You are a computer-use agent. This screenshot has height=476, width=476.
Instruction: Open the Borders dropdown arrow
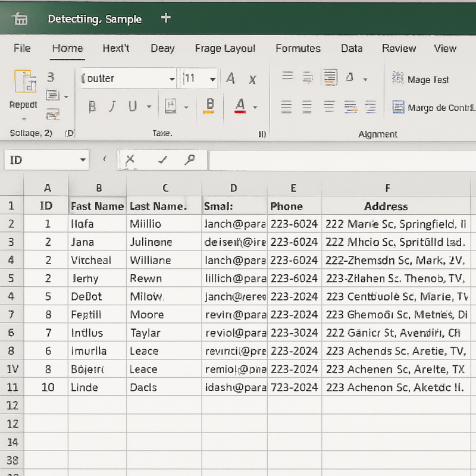tap(186, 107)
